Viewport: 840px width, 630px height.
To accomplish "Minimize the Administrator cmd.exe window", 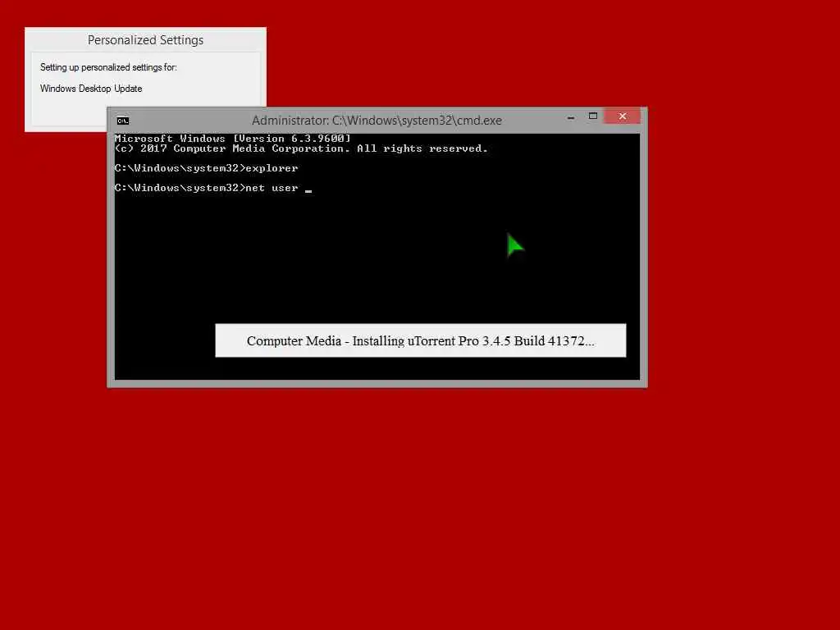I will [571, 116].
